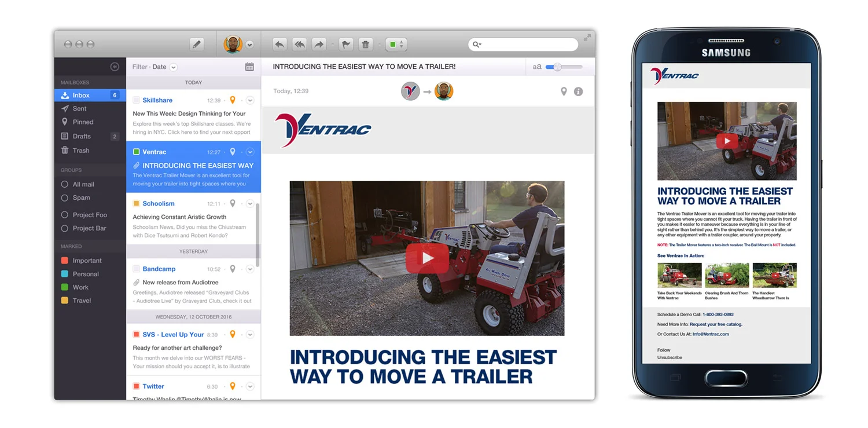Click the Ventrac logo in the email body
Viewport: 868px width, 428px height.
(323, 130)
